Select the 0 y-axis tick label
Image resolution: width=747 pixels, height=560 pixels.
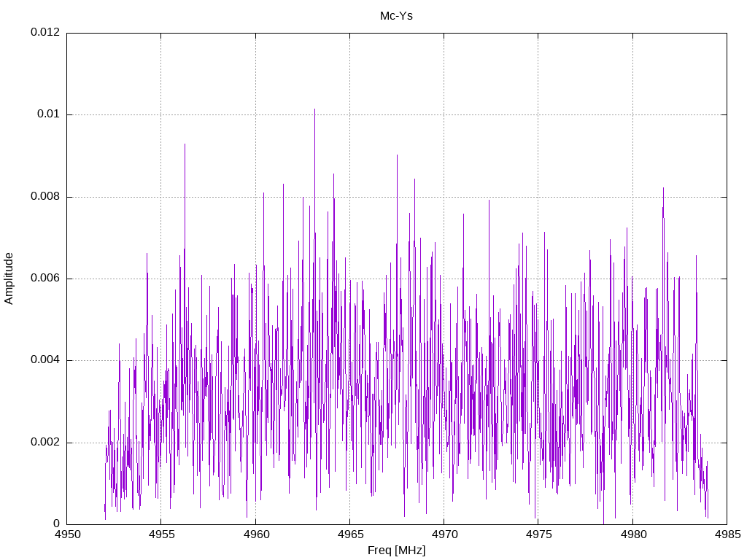(x=56, y=524)
